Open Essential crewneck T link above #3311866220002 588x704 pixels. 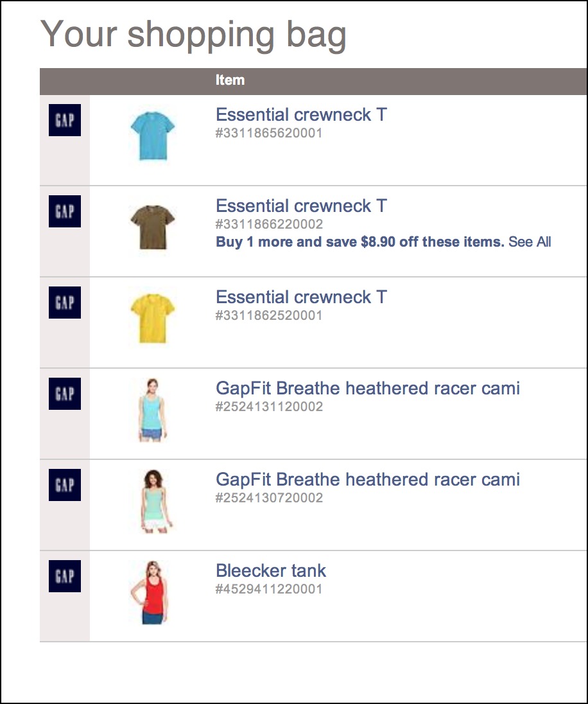[x=301, y=206]
